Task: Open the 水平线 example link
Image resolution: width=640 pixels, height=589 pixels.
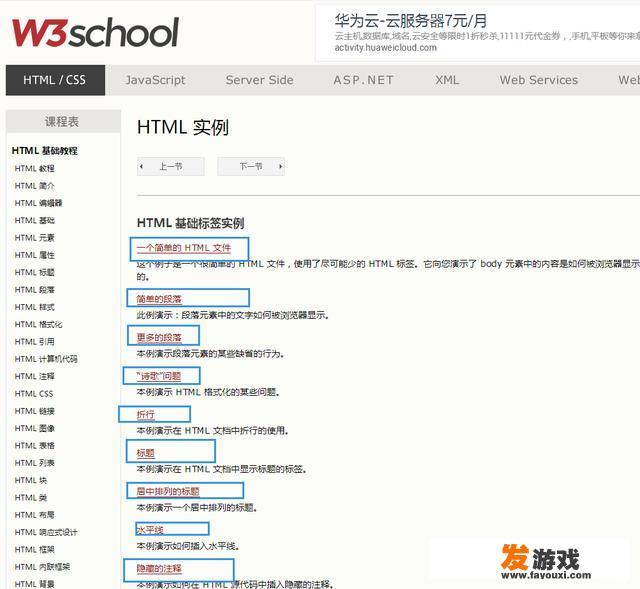Action: tap(150, 530)
